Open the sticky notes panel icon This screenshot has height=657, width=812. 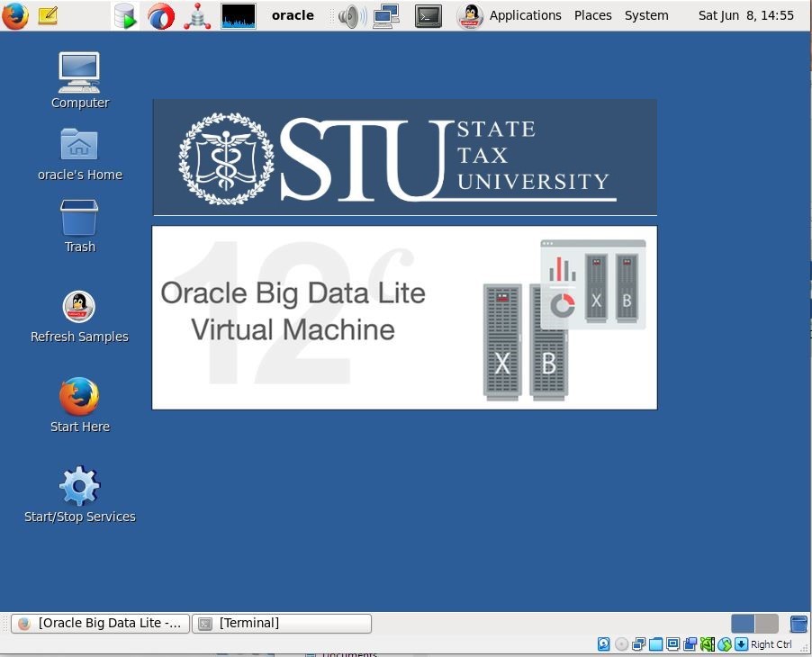pyautogui.click(x=48, y=15)
